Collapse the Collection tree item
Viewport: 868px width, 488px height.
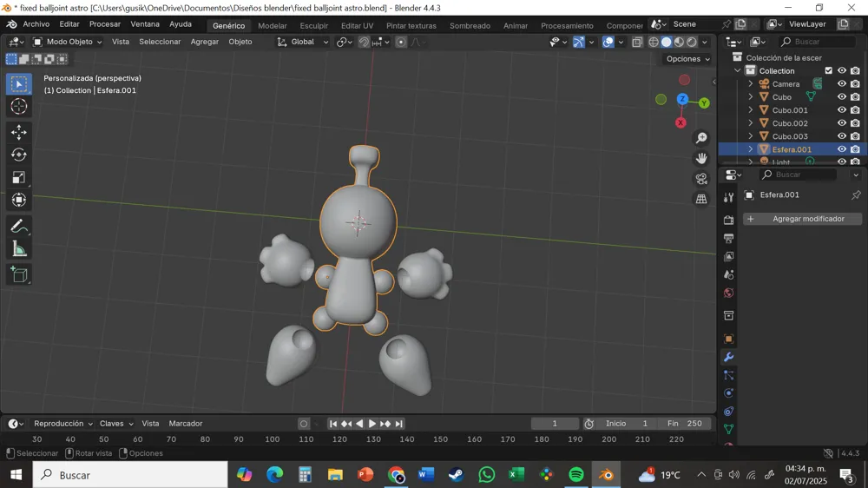(x=737, y=70)
